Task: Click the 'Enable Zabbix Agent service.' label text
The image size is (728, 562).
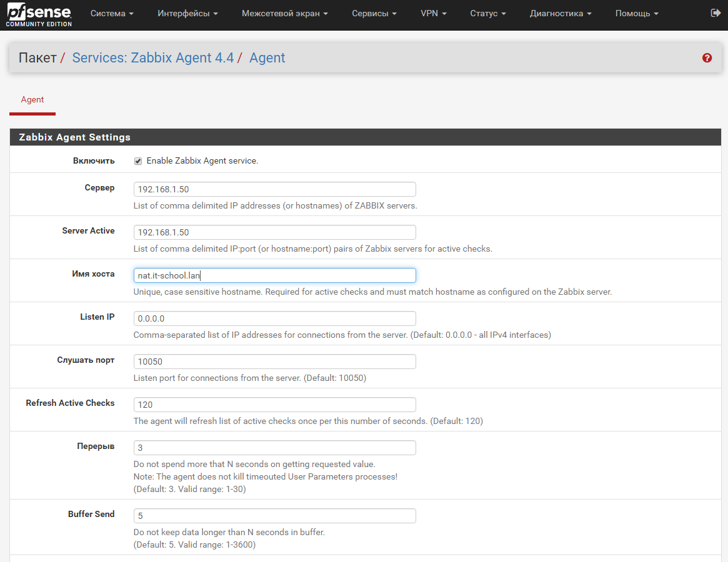Action: (202, 161)
